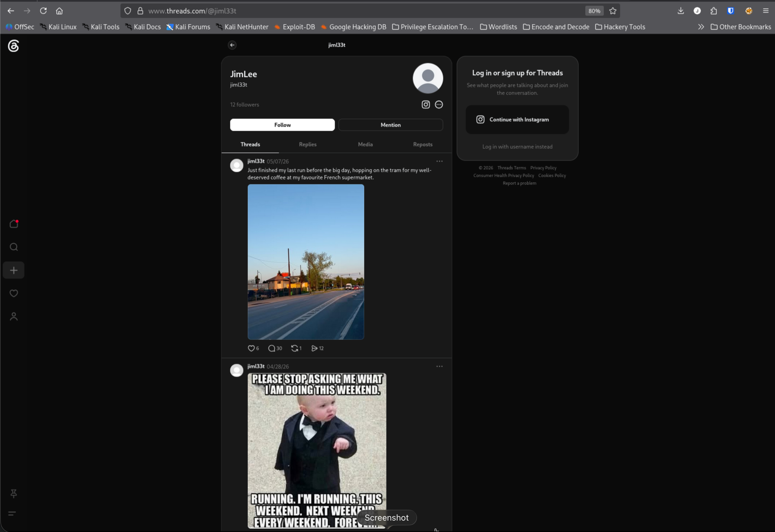This screenshot has height=532, width=775.
Task: Reload the page
Action: pyautogui.click(x=43, y=11)
